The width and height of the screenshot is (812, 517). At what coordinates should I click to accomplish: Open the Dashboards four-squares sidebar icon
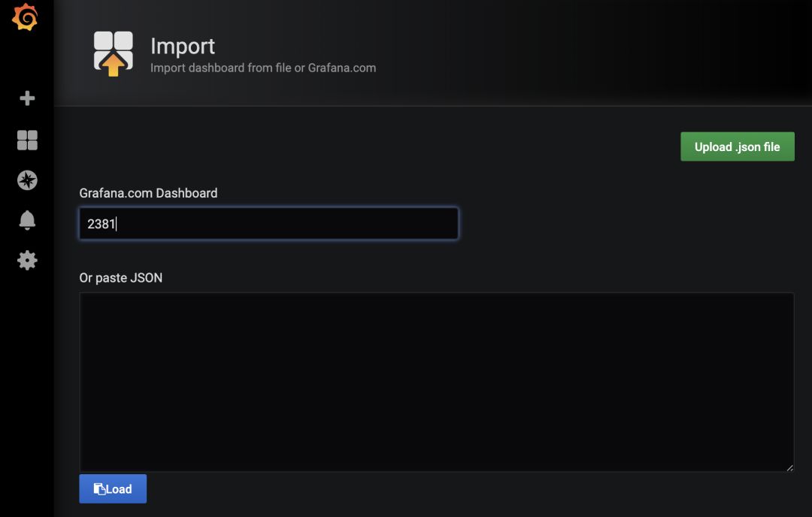coord(27,140)
